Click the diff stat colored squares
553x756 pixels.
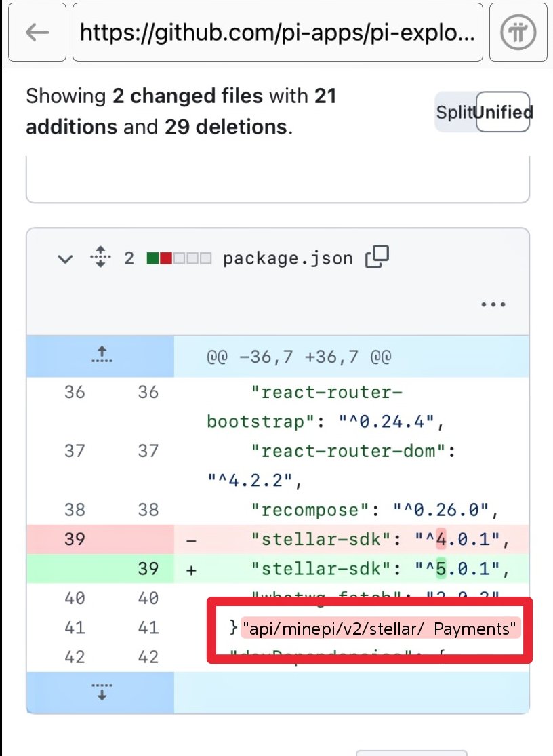(179, 258)
